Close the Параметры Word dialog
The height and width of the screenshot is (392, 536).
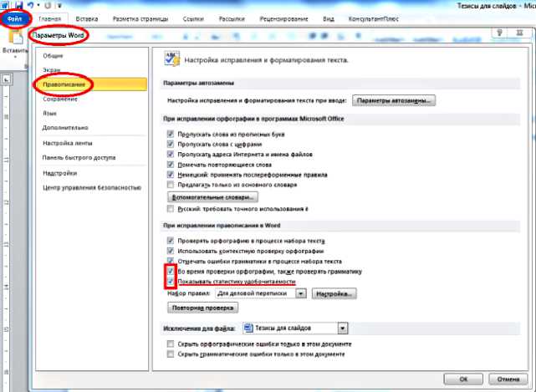519,33
